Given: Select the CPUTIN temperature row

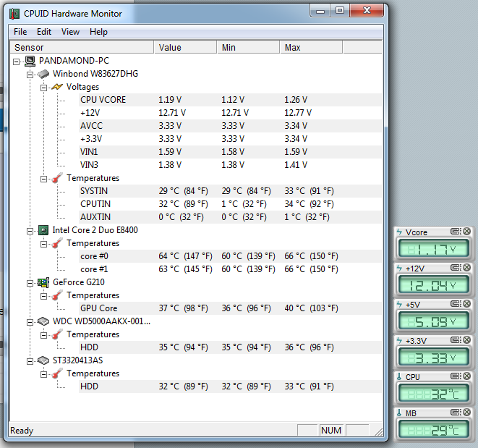Looking at the screenshot, I should (x=230, y=204).
